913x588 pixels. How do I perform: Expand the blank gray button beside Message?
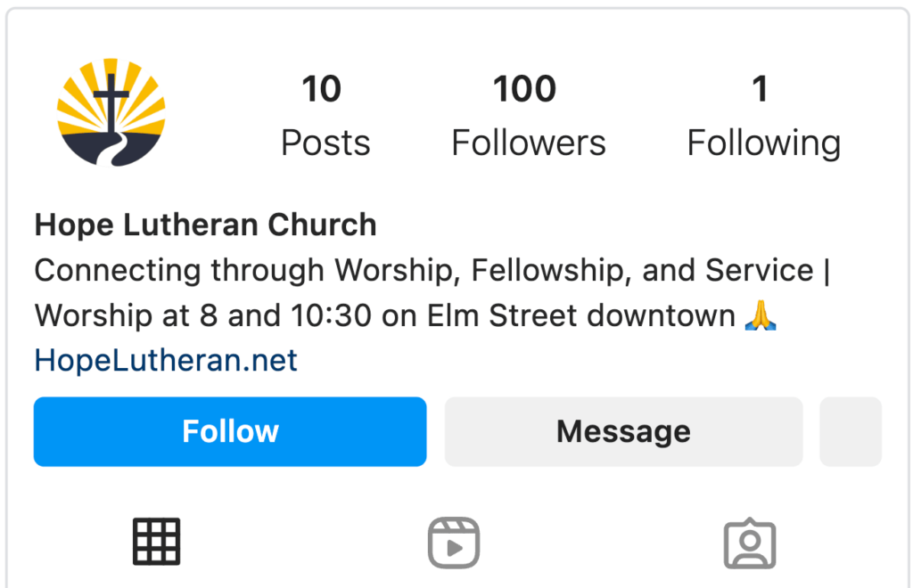point(851,431)
